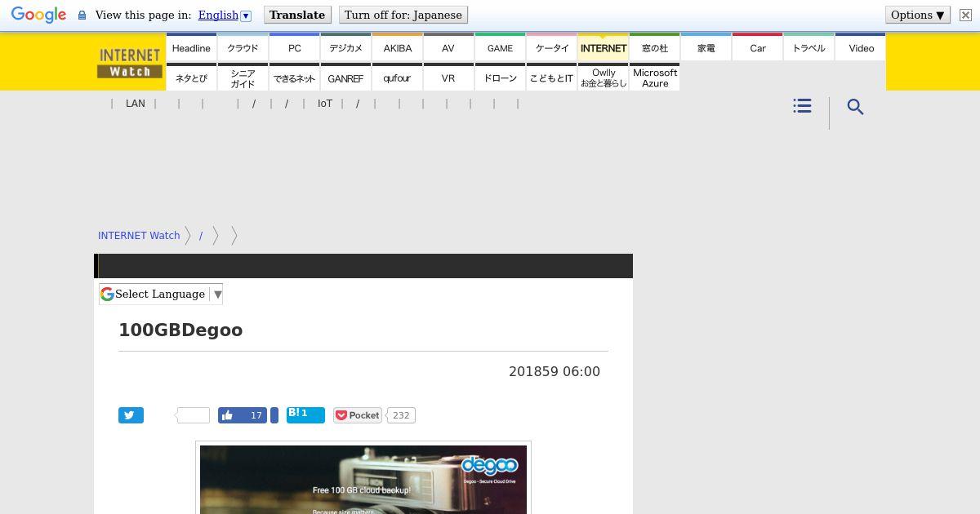Image resolution: width=980 pixels, height=514 pixels.
Task: Close the Google translate bar
Action: point(964,16)
